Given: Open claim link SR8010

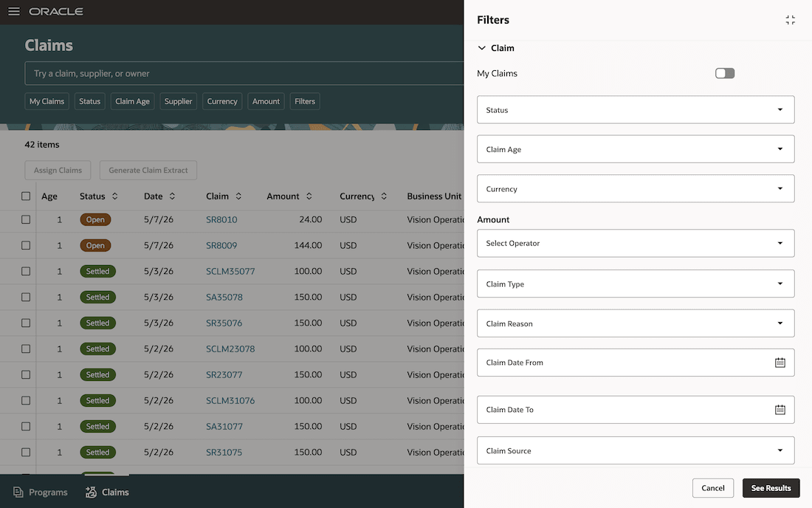Looking at the screenshot, I should point(221,219).
